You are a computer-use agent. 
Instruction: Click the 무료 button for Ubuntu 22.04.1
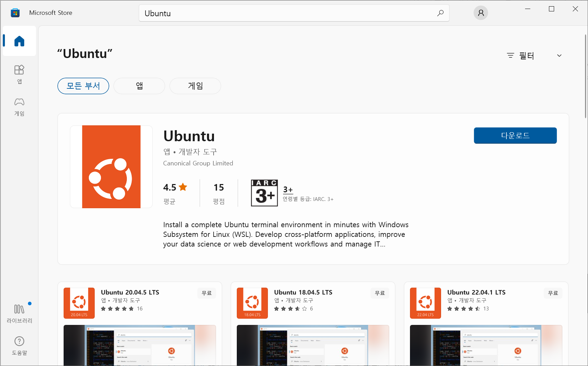(553, 293)
